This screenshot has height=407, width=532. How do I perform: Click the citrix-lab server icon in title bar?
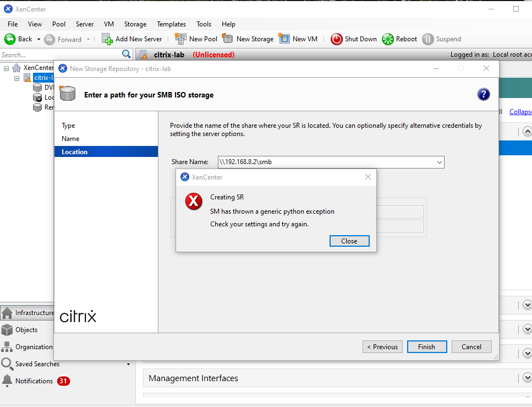pyautogui.click(x=144, y=55)
